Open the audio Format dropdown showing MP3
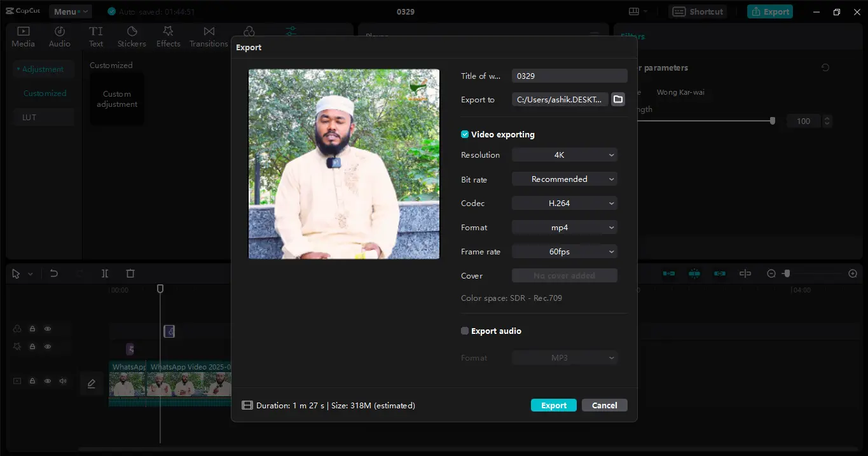Image resolution: width=868 pixels, height=456 pixels. (x=565, y=357)
